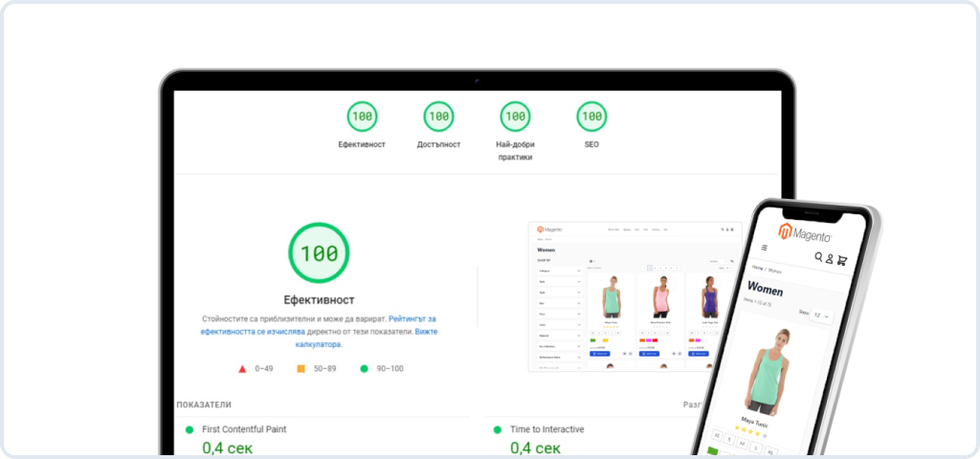The image size is (980, 459).
Task: Tap Maya Tunic product photo on phone
Action: click(768, 372)
